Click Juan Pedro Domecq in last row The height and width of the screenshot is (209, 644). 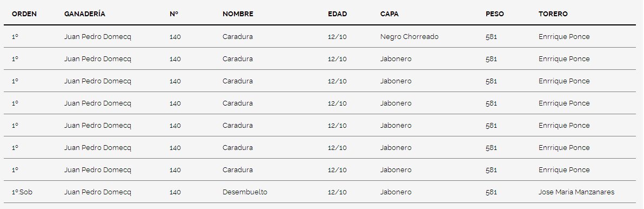click(x=98, y=192)
